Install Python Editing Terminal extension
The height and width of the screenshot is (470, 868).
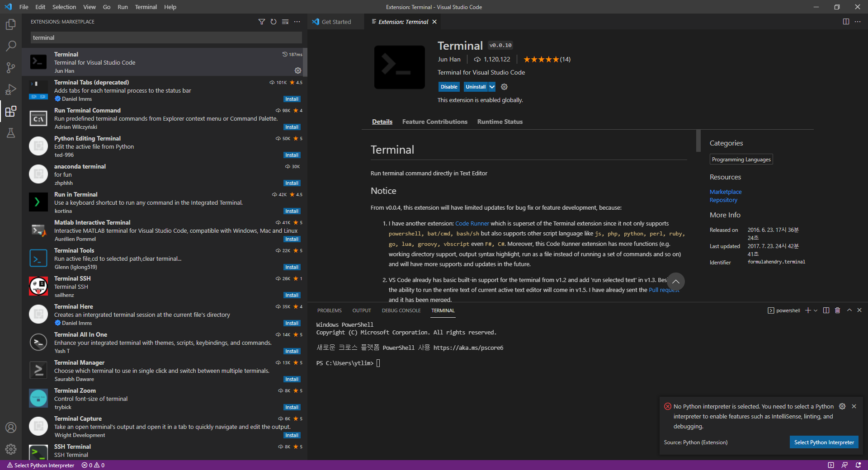pos(292,155)
